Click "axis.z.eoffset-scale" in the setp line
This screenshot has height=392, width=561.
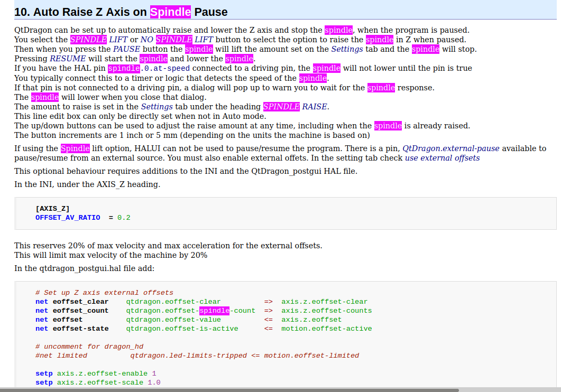click(x=100, y=382)
